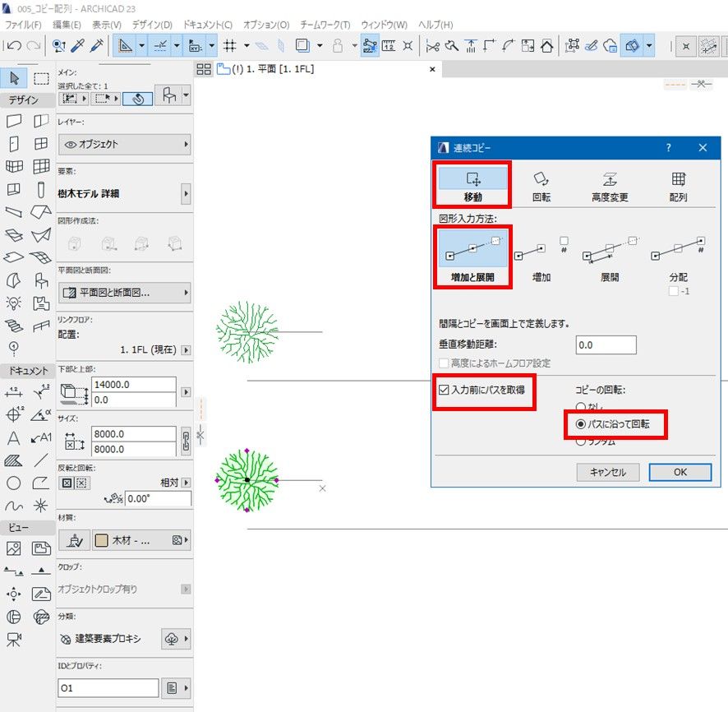728x712 pixels.
Task: Click the house 3D view icon
Action: click(x=547, y=45)
